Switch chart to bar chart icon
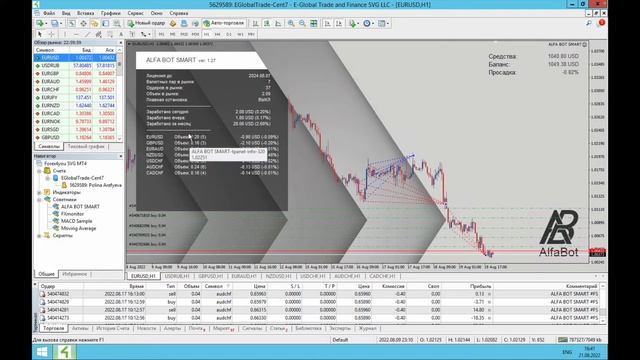 point(256,23)
